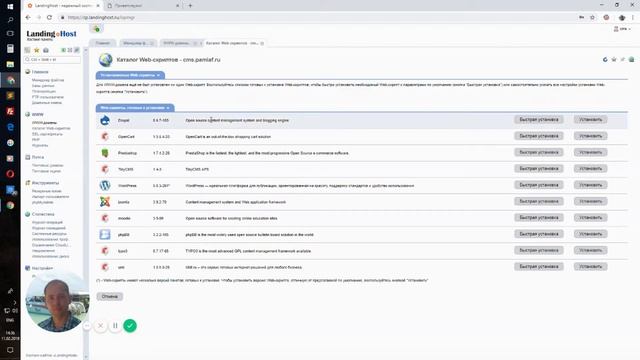Open Резервные копии in the sidebar
The width and height of the screenshot is (640, 360).
(47, 191)
